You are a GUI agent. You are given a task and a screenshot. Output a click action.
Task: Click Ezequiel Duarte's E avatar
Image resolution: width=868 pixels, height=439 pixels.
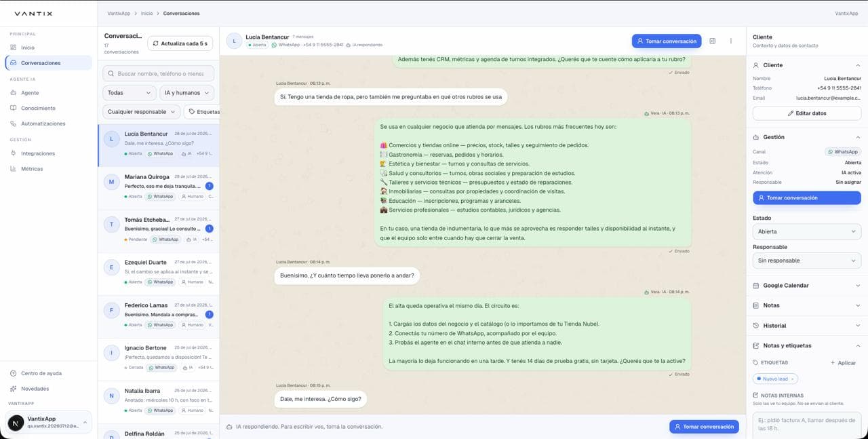(x=111, y=267)
